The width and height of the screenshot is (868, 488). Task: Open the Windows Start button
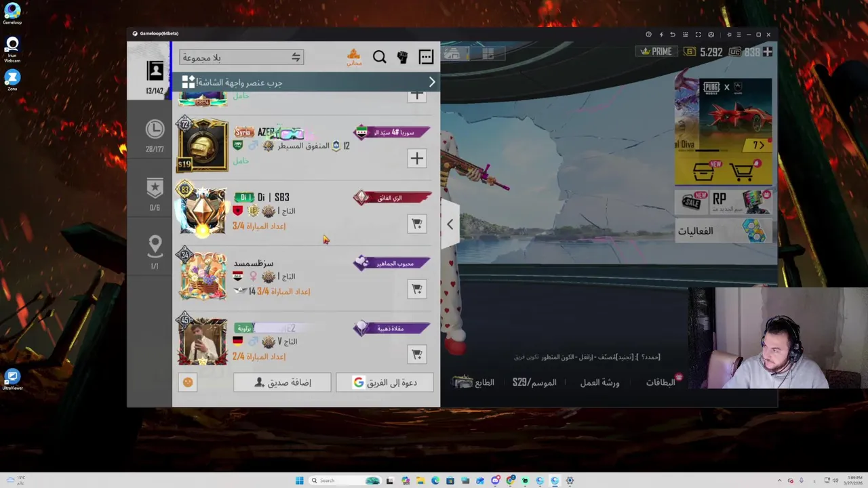point(299,481)
